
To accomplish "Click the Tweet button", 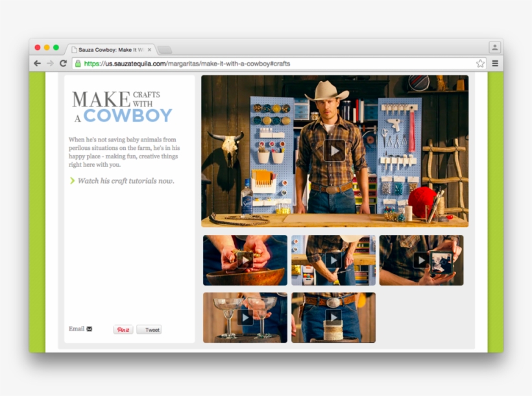I will tap(149, 330).
